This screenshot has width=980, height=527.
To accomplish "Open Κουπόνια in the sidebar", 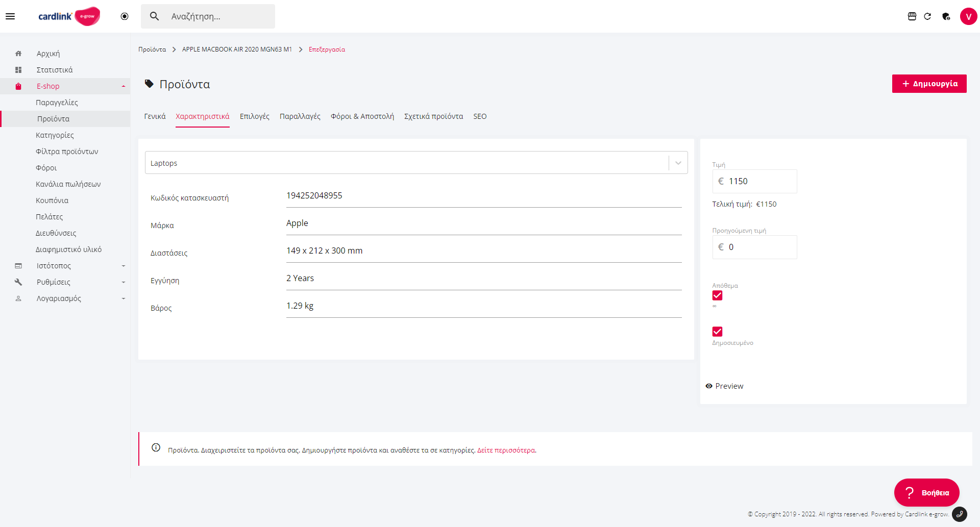I will pyautogui.click(x=52, y=200).
